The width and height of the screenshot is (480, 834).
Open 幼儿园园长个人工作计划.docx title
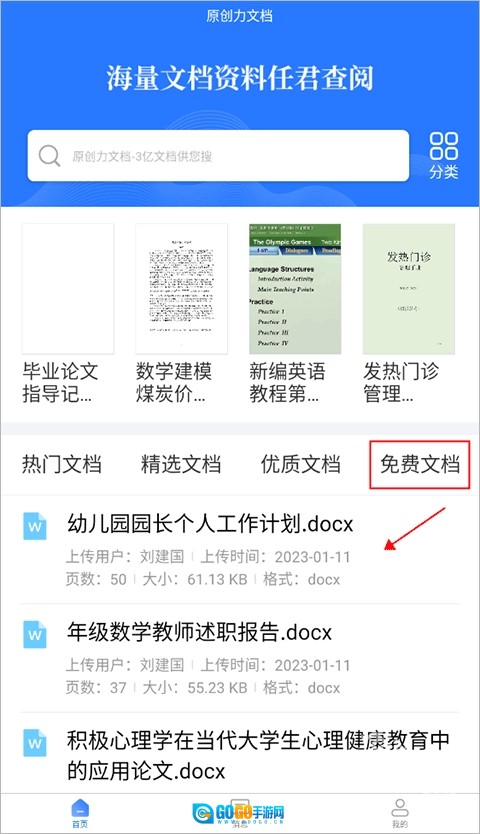(210, 524)
